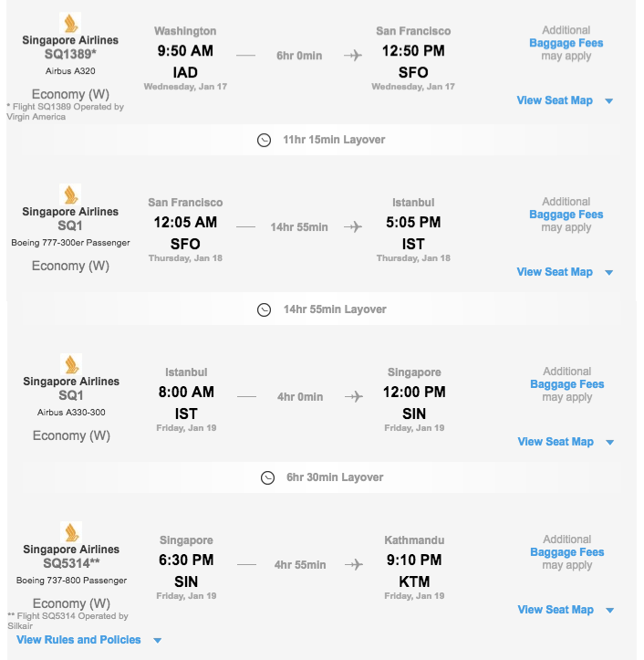644x660 pixels.
Task: Click Singapore Airlines logo on Istanbul to Singapore flight
Action: pyautogui.click(x=71, y=364)
